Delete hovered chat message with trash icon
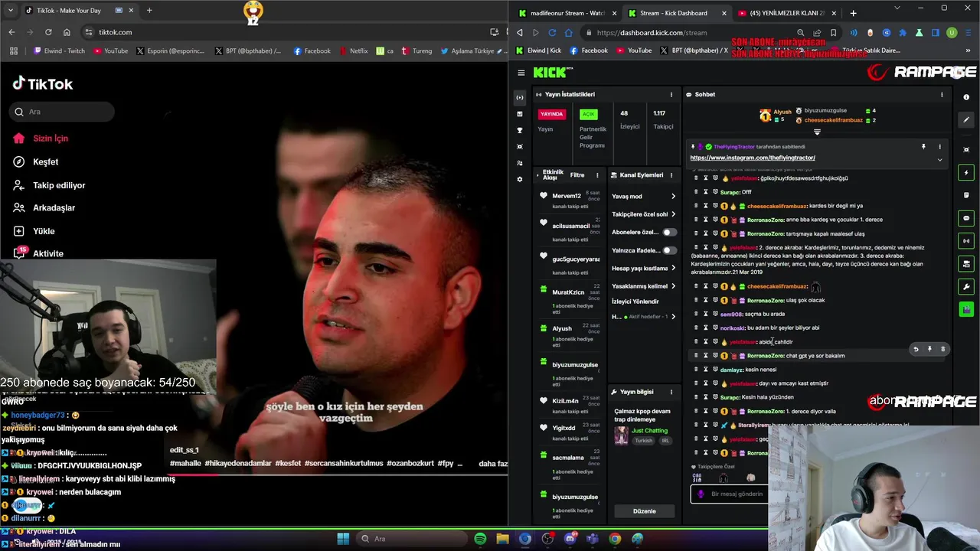This screenshot has height=551, width=980. pyautogui.click(x=942, y=349)
